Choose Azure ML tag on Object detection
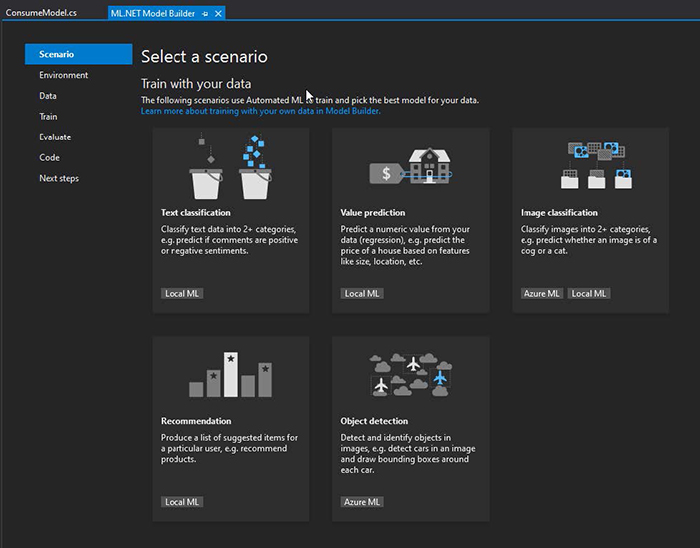This screenshot has width=700, height=548. click(x=362, y=502)
